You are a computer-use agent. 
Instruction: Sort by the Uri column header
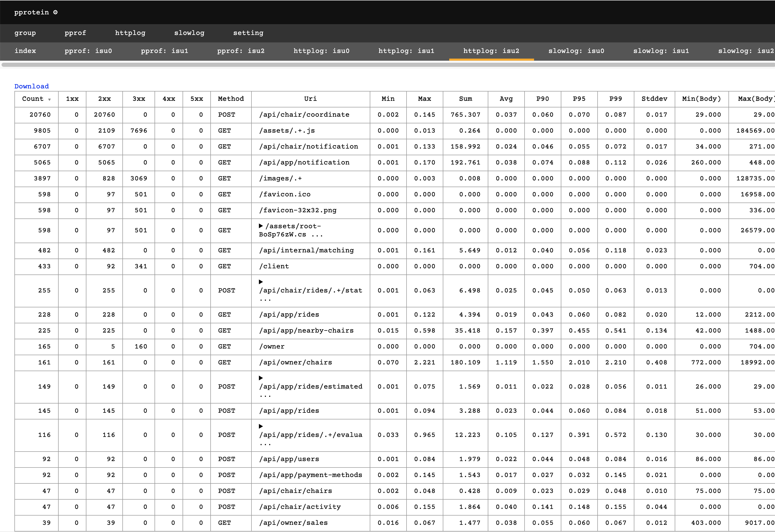(x=310, y=99)
